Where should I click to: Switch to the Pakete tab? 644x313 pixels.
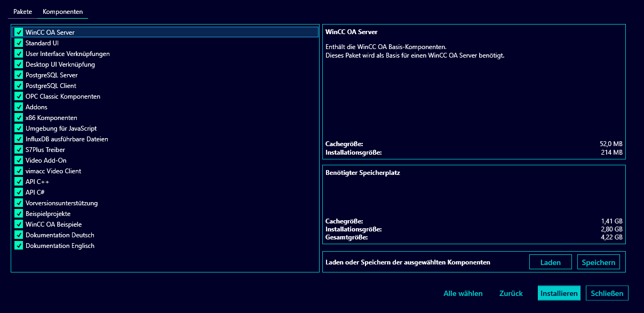click(x=23, y=12)
